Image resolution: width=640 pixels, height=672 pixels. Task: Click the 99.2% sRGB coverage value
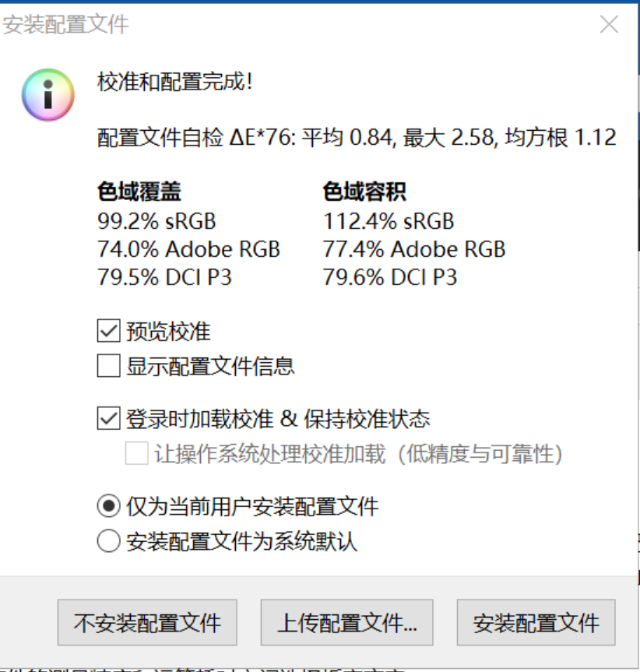tap(156, 221)
